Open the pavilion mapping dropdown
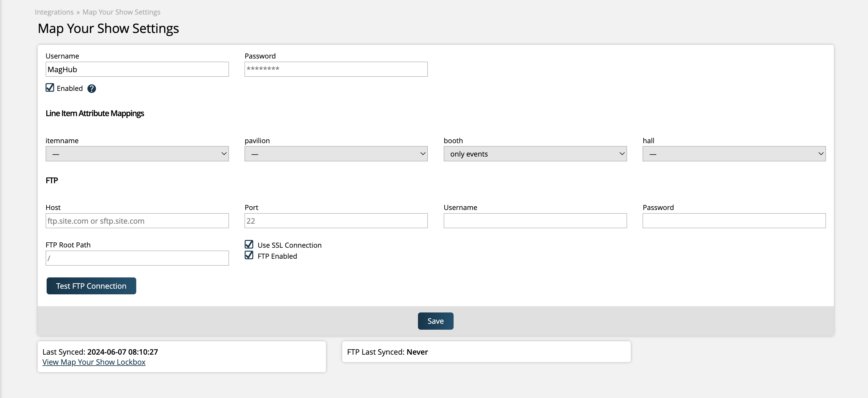The image size is (868, 398). pyautogui.click(x=336, y=154)
